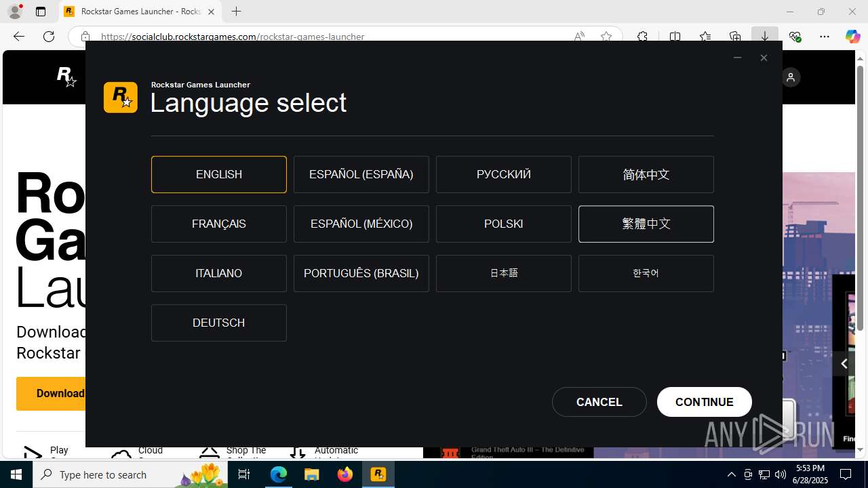Open a new browser tab
The width and height of the screenshot is (868, 488).
[236, 12]
